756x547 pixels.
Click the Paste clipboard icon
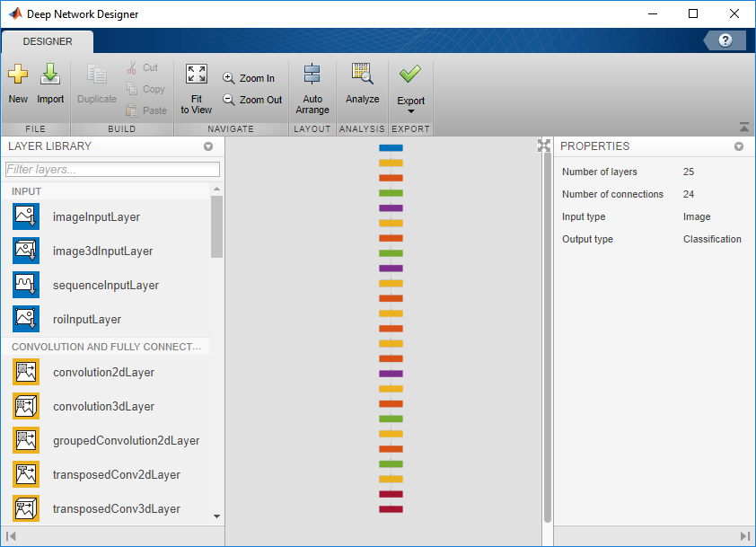[x=132, y=110]
